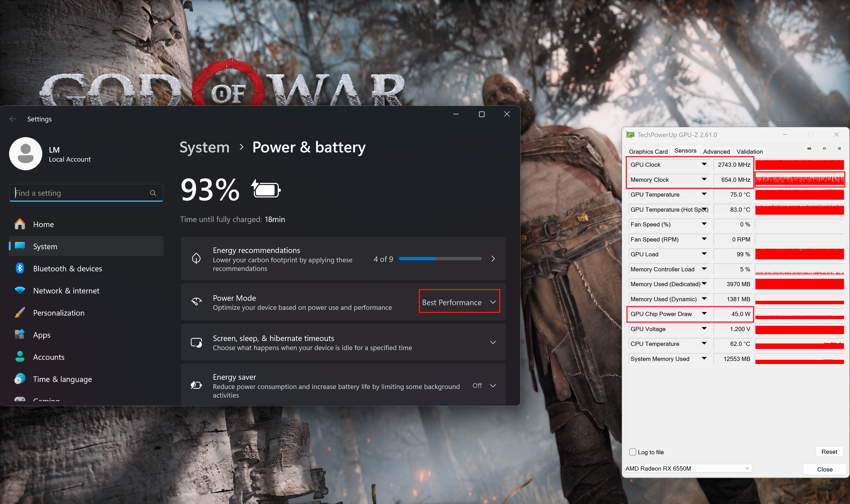Click the GPU-Z application logo icon

click(630, 135)
